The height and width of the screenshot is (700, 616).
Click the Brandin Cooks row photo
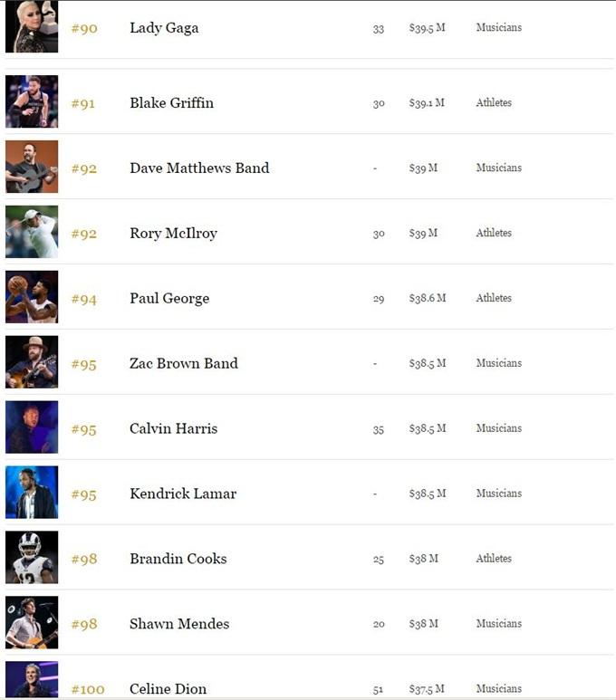tap(32, 559)
